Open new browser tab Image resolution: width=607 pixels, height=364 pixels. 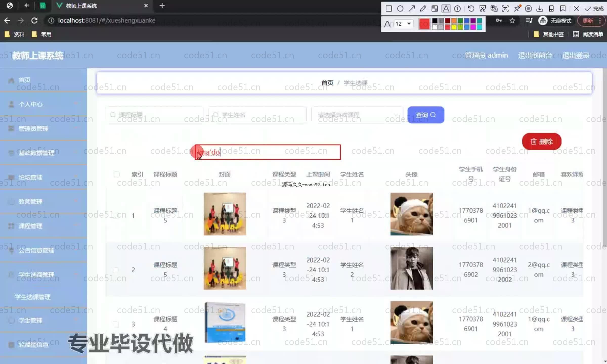(162, 6)
